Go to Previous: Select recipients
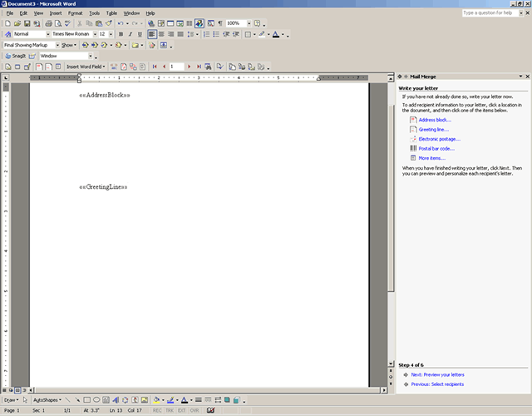 (x=437, y=384)
